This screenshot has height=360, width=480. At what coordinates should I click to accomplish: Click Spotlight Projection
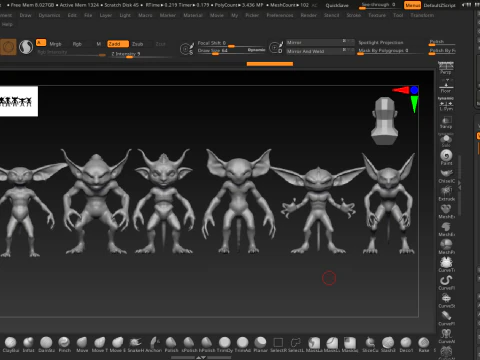pyautogui.click(x=381, y=43)
